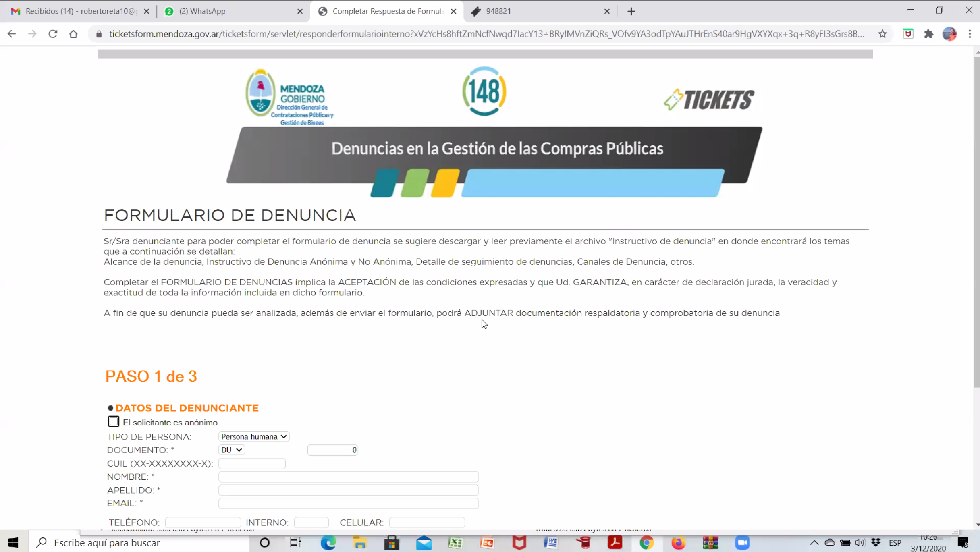Click the browser reload icon
Screen dimensions: 980x552
click(x=53, y=34)
